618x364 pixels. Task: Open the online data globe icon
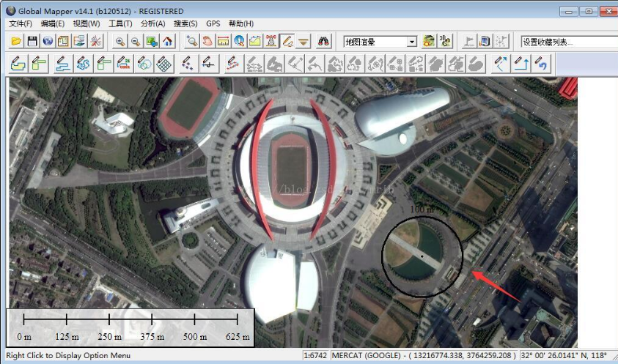pos(48,42)
